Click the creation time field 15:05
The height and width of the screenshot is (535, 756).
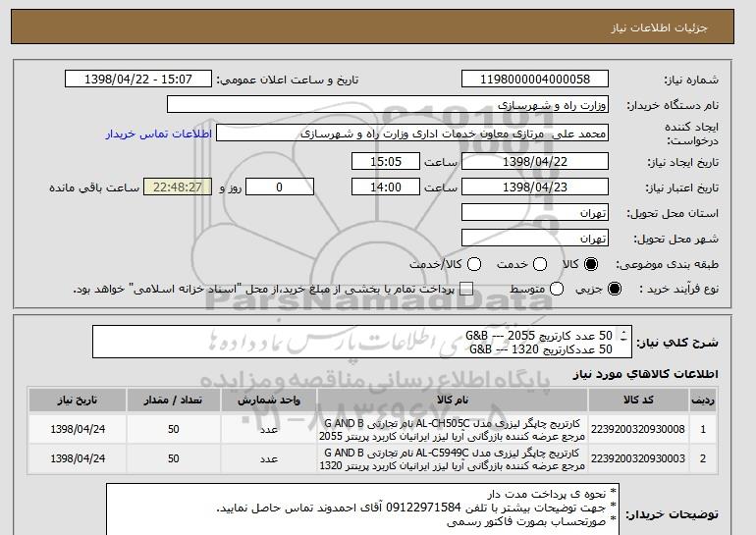pyautogui.click(x=386, y=161)
